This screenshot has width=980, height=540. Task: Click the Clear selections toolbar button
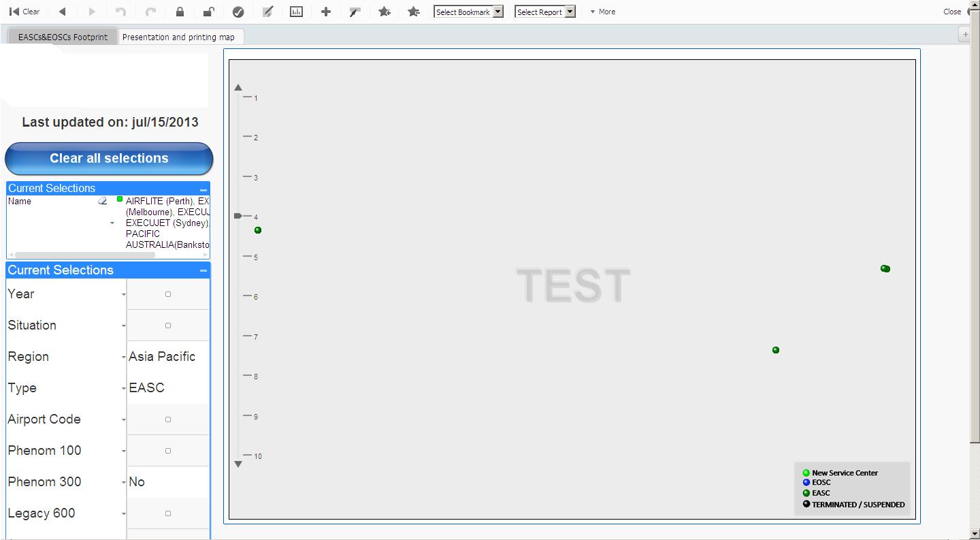coord(24,12)
